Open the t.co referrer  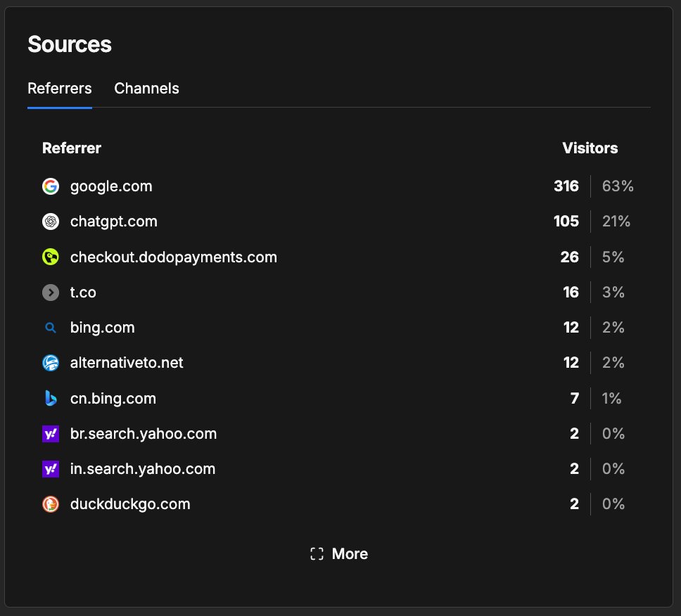tap(83, 293)
